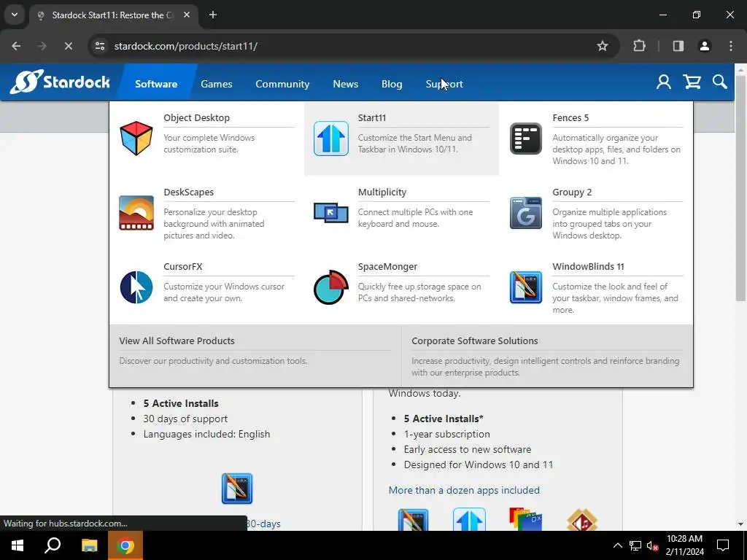Open Windows Start button
The width and height of the screenshot is (747, 560).
click(18, 545)
